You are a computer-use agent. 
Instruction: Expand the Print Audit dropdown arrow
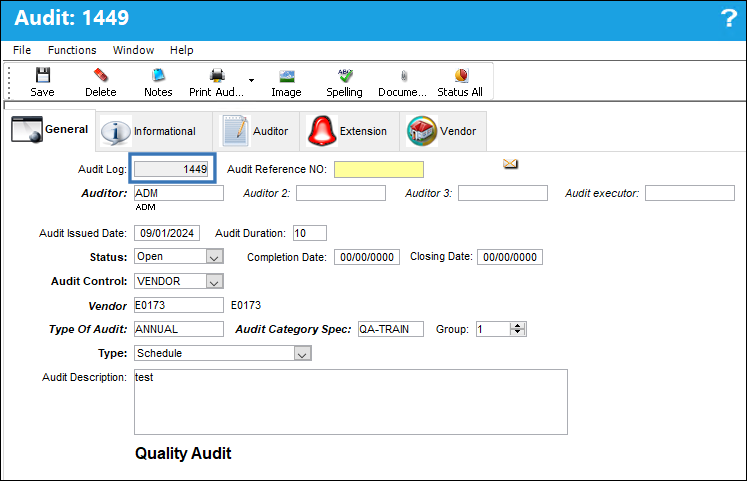click(x=251, y=80)
